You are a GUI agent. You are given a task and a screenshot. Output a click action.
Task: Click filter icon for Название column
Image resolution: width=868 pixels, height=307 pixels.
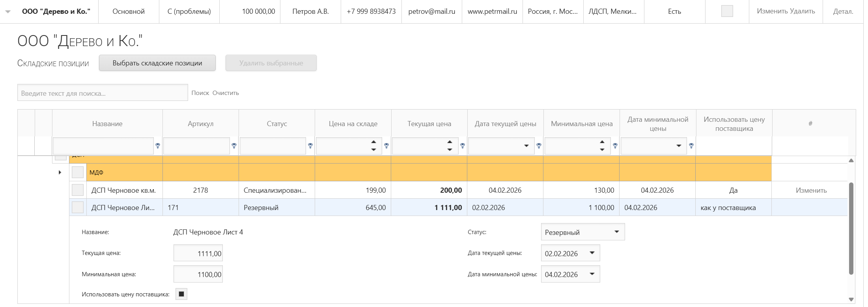(x=158, y=146)
